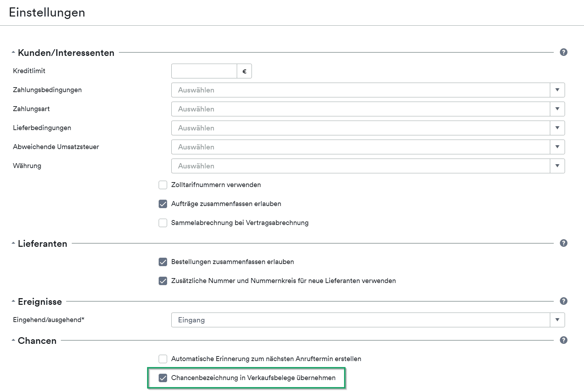Open help for the Ereignisse section

coord(564,301)
